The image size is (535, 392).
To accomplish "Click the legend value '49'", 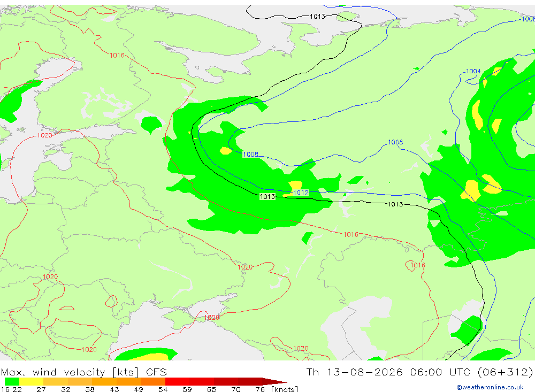I will (x=138, y=389).
